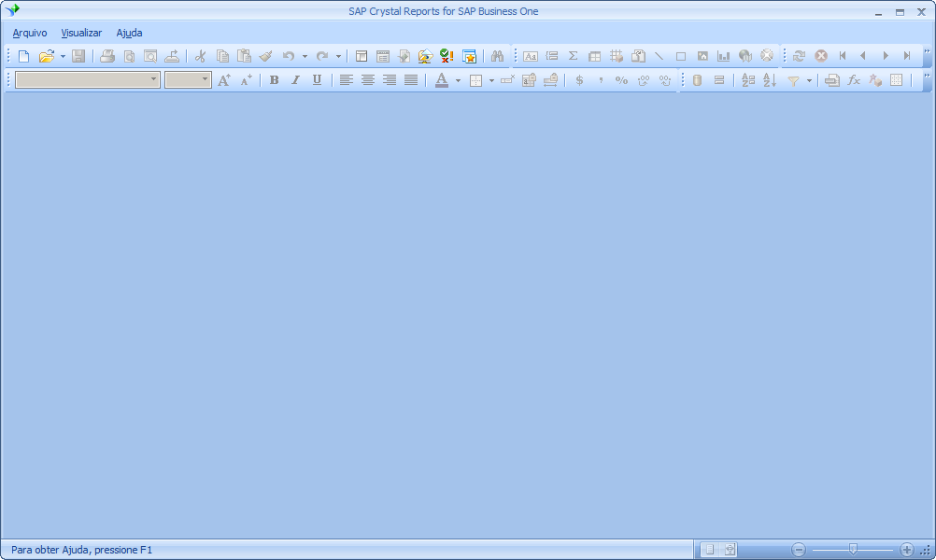Click the floppy disk save icon
This screenshot has width=936, height=560.
[x=78, y=56]
